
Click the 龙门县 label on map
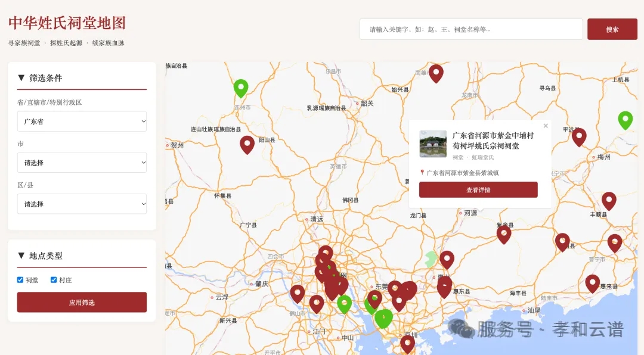(418, 216)
